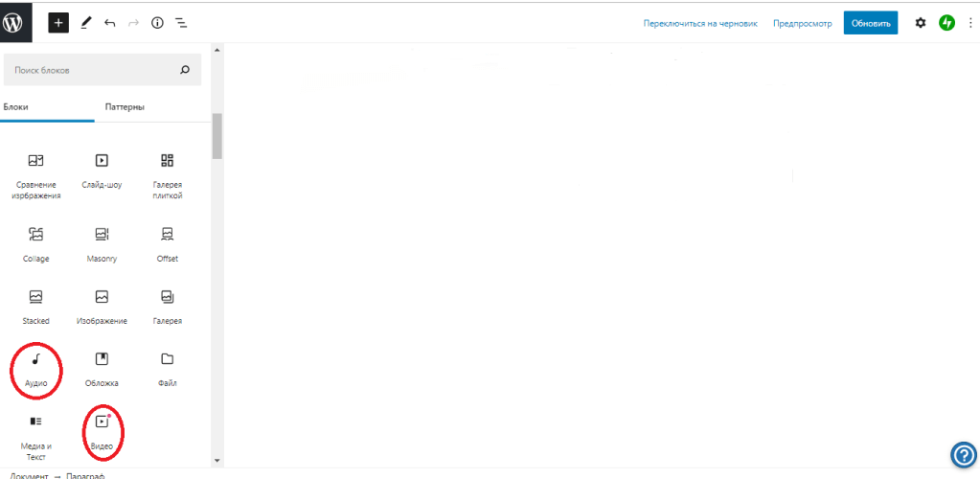This screenshot has width=980, height=479.
Task: Switch to the Блоки tab
Action: [16, 106]
